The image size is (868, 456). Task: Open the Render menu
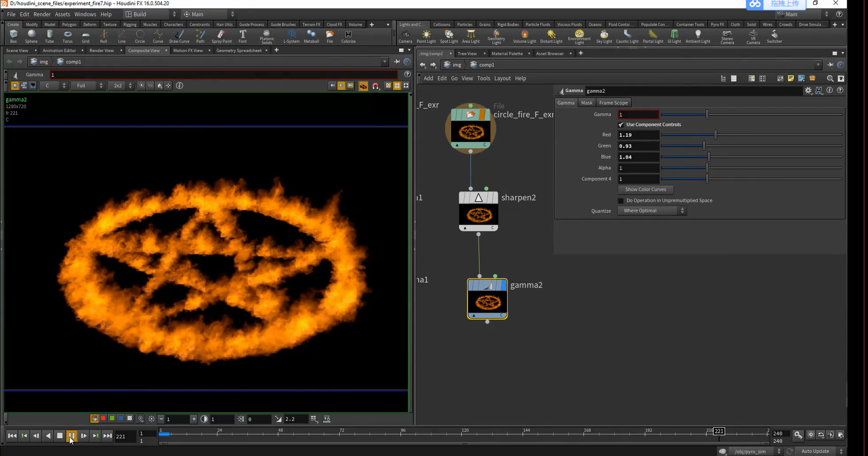(42, 14)
